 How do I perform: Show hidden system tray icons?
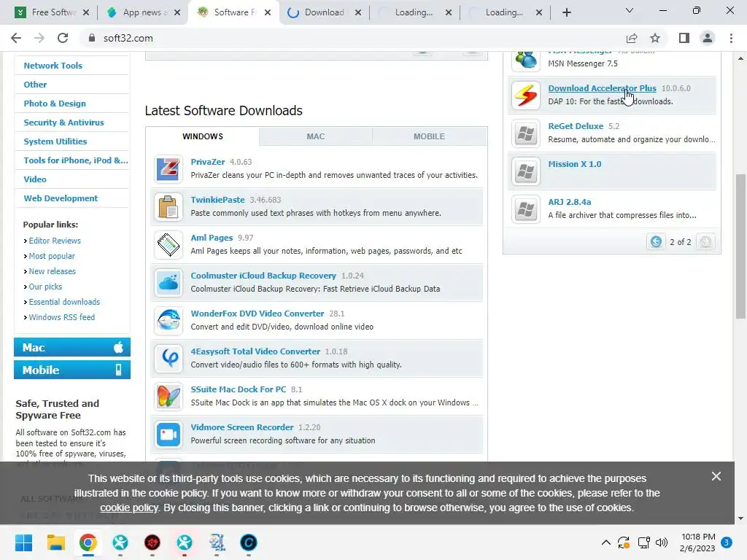(606, 542)
